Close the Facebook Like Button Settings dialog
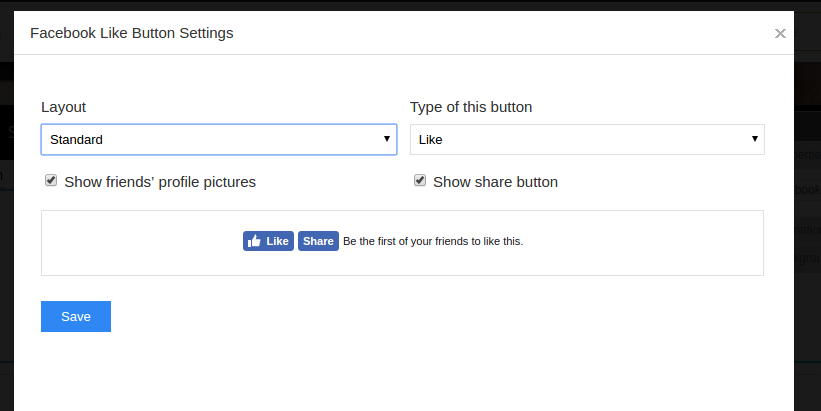Image resolution: width=821 pixels, height=411 pixels. click(780, 33)
